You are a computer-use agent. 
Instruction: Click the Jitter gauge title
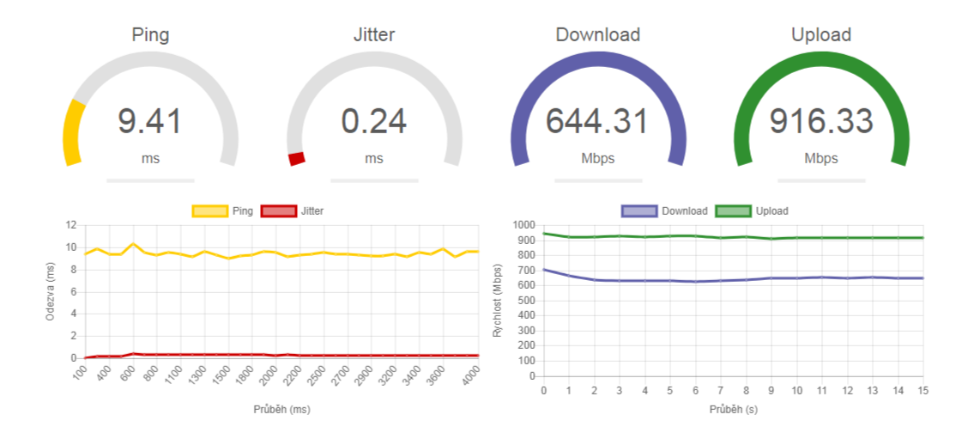click(374, 34)
